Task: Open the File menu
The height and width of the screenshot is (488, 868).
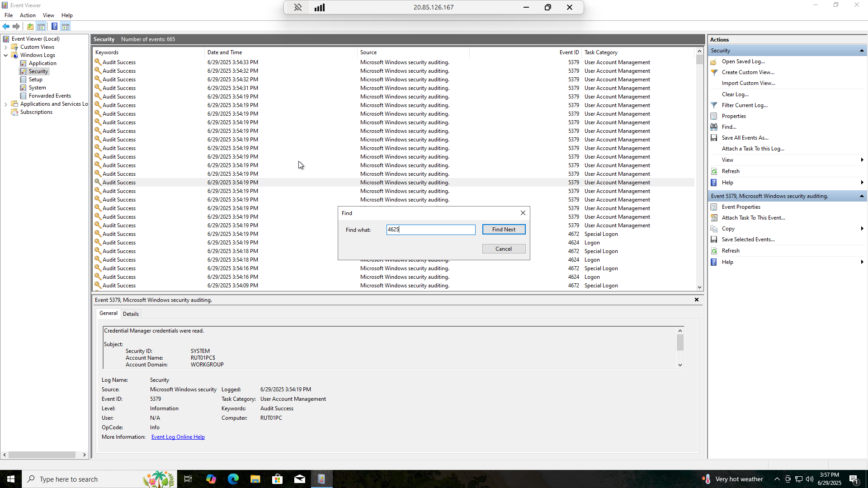Action: point(9,15)
